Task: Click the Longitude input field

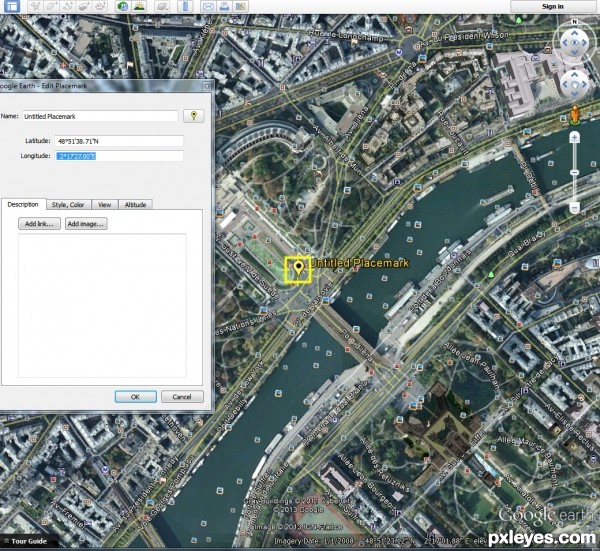Action: (x=119, y=156)
